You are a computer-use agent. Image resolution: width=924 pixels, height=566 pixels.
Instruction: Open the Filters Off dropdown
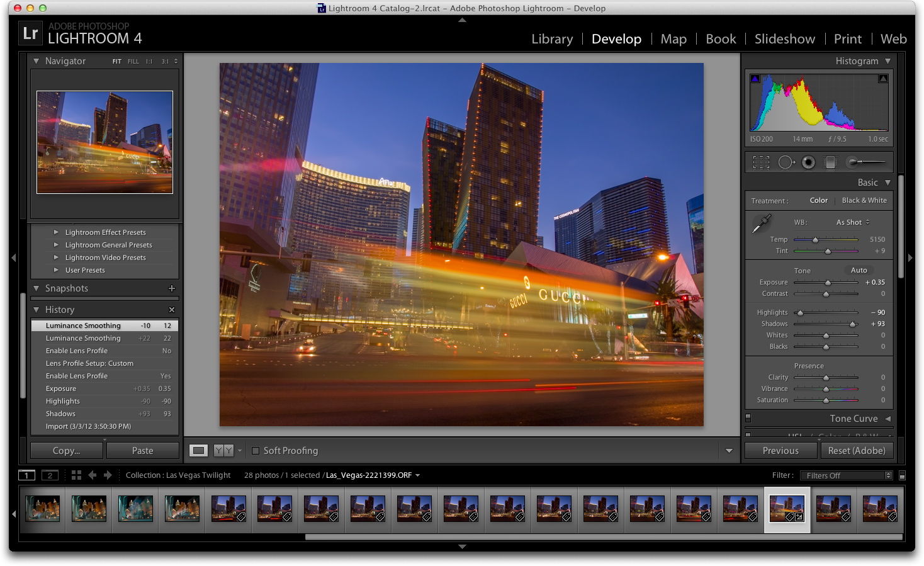[848, 475]
